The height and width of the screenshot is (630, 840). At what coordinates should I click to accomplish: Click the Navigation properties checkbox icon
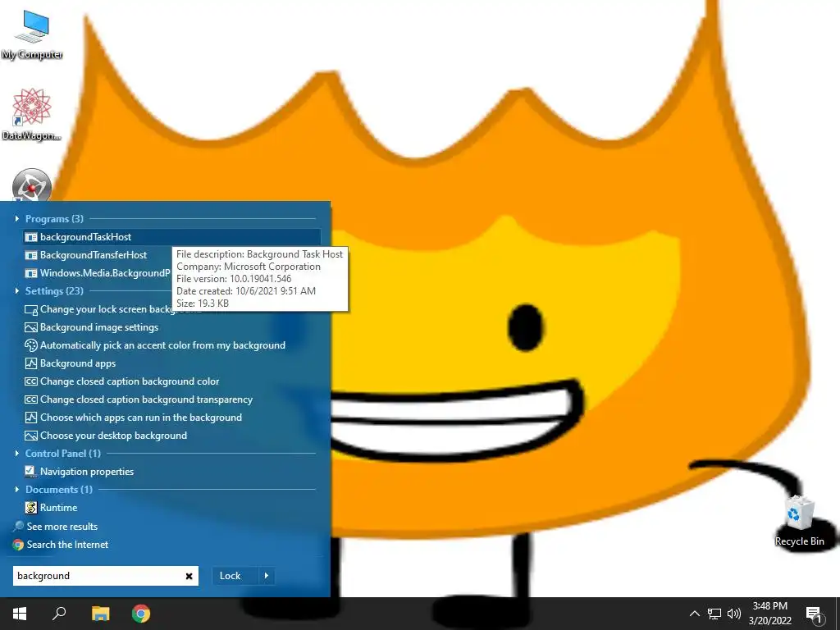(x=30, y=471)
